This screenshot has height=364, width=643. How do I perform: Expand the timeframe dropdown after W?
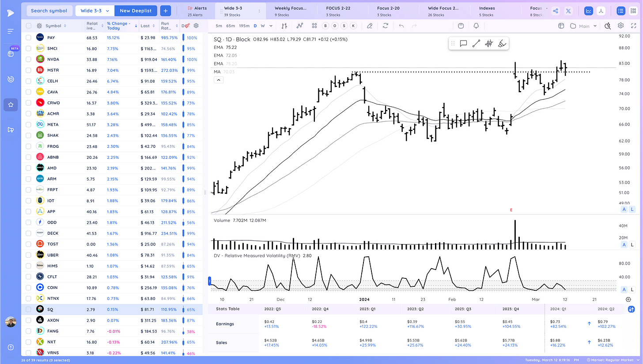pos(270,26)
